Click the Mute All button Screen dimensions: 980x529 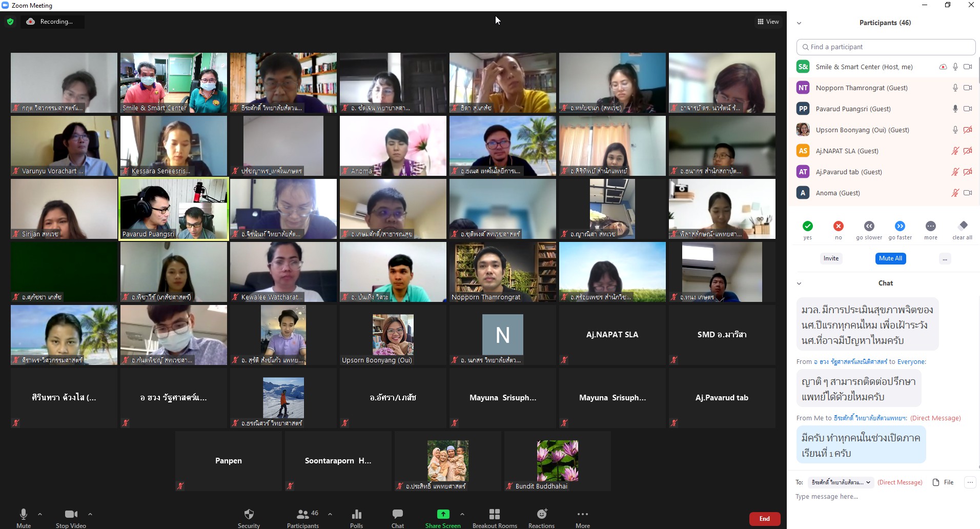890,258
